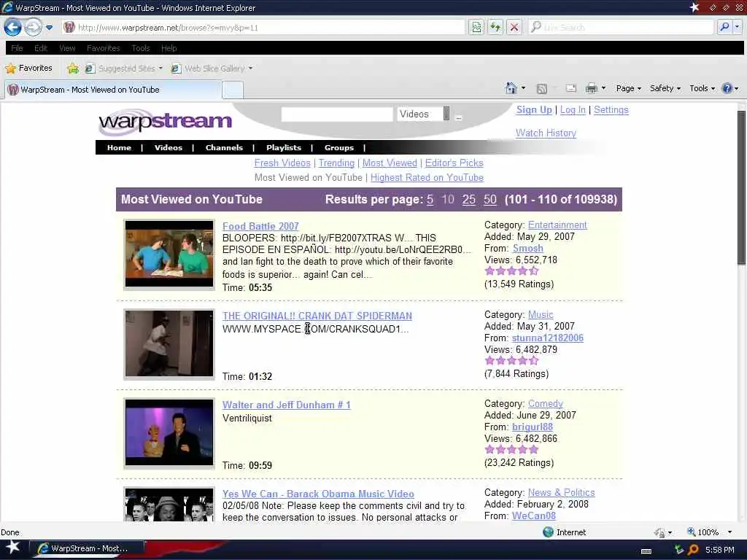This screenshot has width=747, height=560.
Task: Click the Trending link
Action: (336, 163)
